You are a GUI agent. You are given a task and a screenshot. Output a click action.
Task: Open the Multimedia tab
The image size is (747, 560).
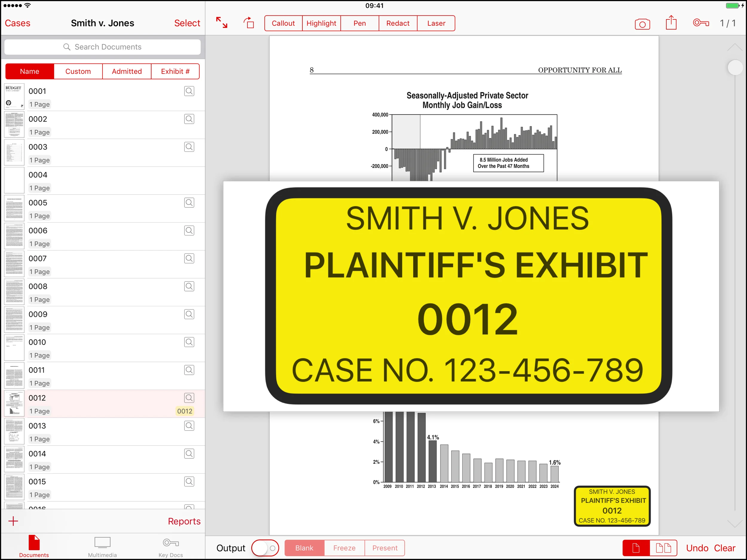[102, 547]
